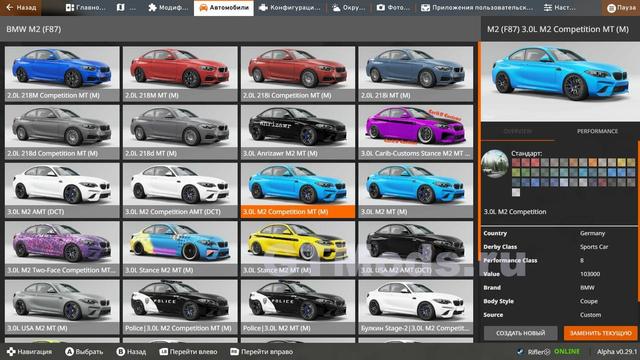The height and width of the screenshot is (360, 640).
Task: Open the Настройки sliders tab
Action: click(560, 8)
